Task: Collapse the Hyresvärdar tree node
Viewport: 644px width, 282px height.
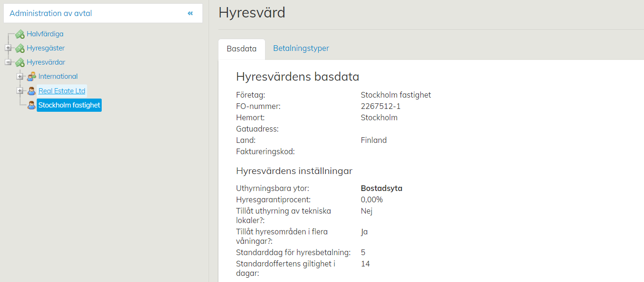Action: point(8,62)
